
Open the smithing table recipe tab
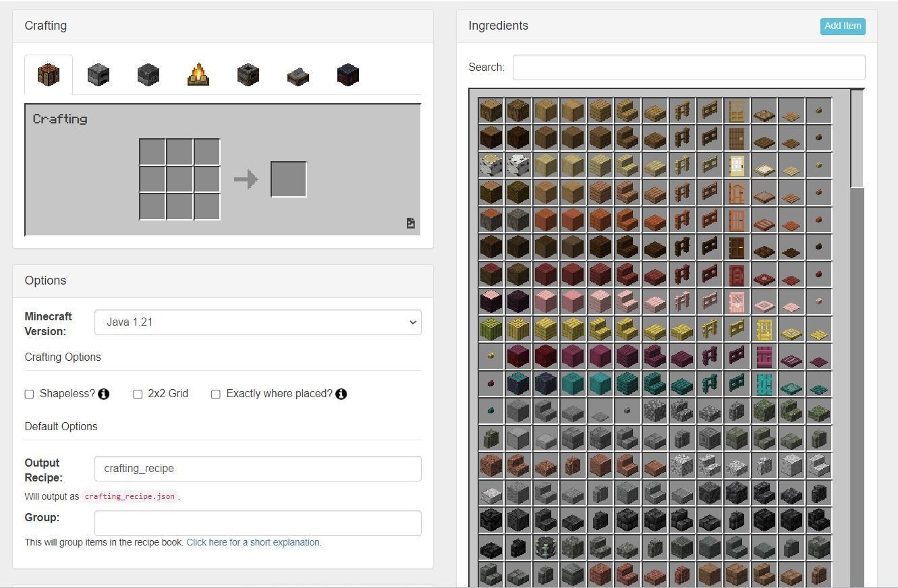click(x=348, y=75)
